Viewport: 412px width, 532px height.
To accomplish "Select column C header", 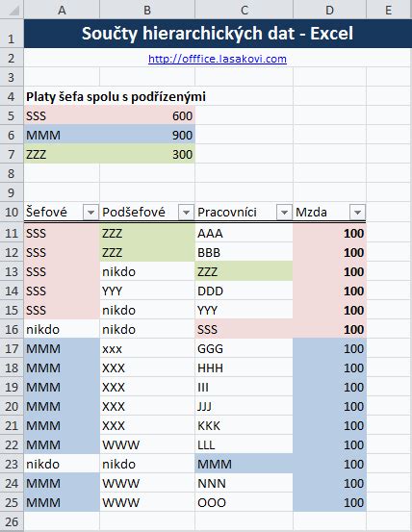I will [244, 10].
